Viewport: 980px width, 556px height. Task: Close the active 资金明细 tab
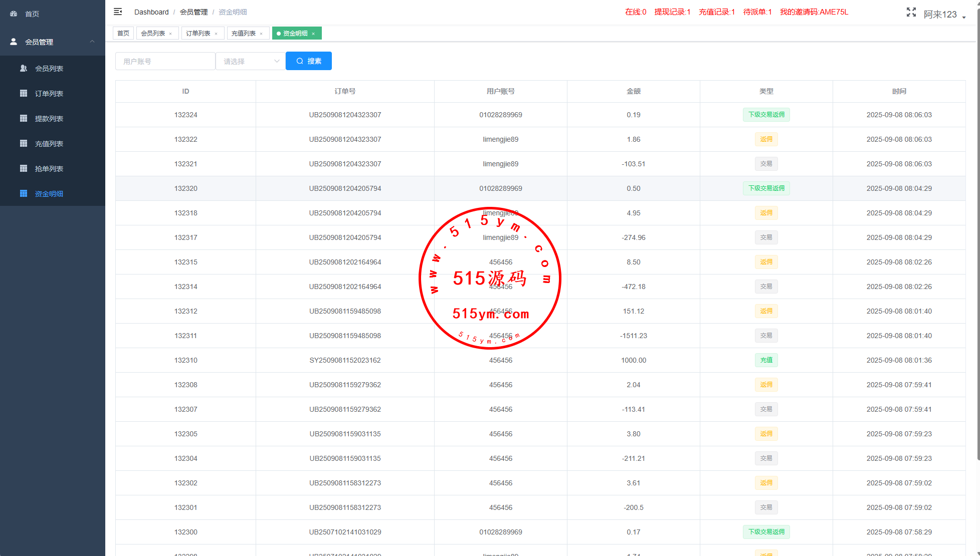[313, 34]
